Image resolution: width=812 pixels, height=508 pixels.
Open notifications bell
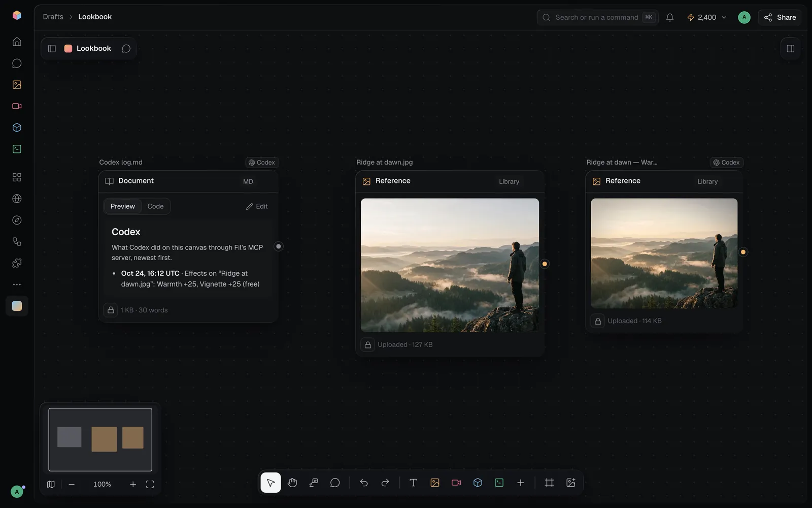coord(670,17)
